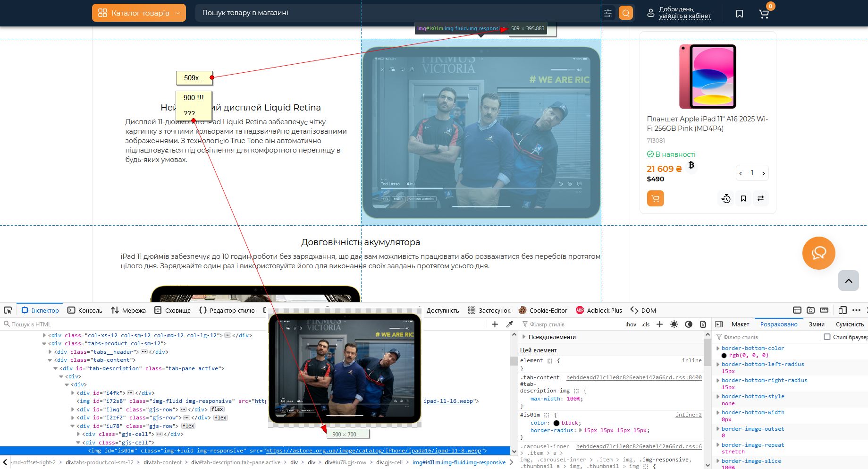Open the DevTools three-dots options menu

point(856,310)
